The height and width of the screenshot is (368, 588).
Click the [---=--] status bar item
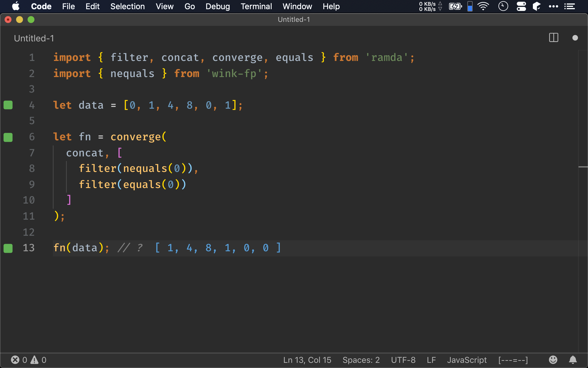click(x=513, y=360)
